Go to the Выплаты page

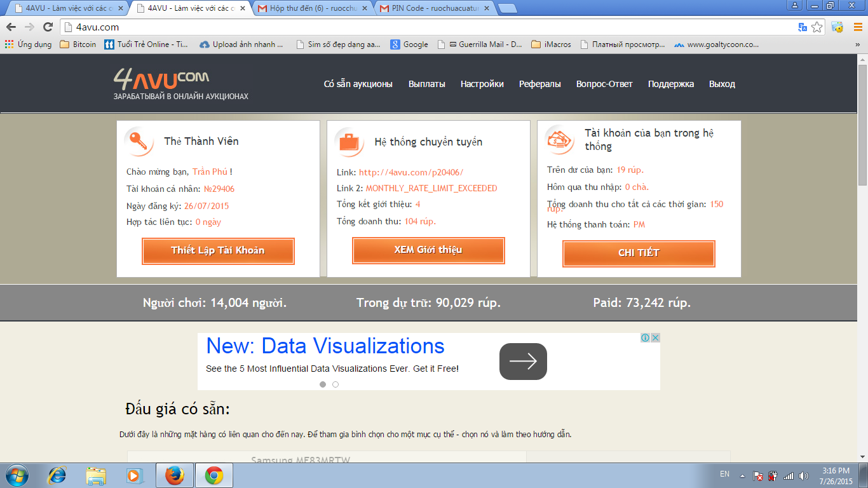[427, 84]
